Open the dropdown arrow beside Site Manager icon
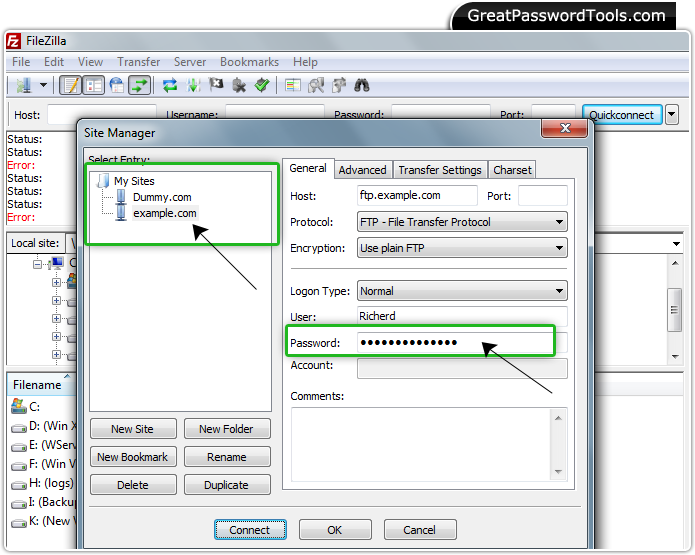The height and width of the screenshot is (555, 695). coord(43,85)
